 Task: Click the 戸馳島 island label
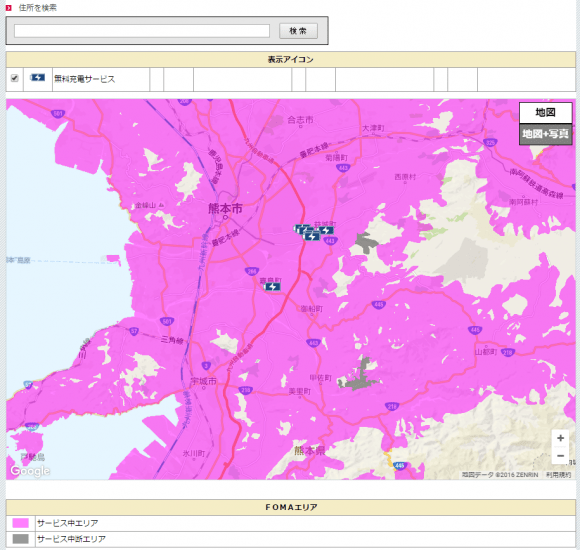(33, 457)
